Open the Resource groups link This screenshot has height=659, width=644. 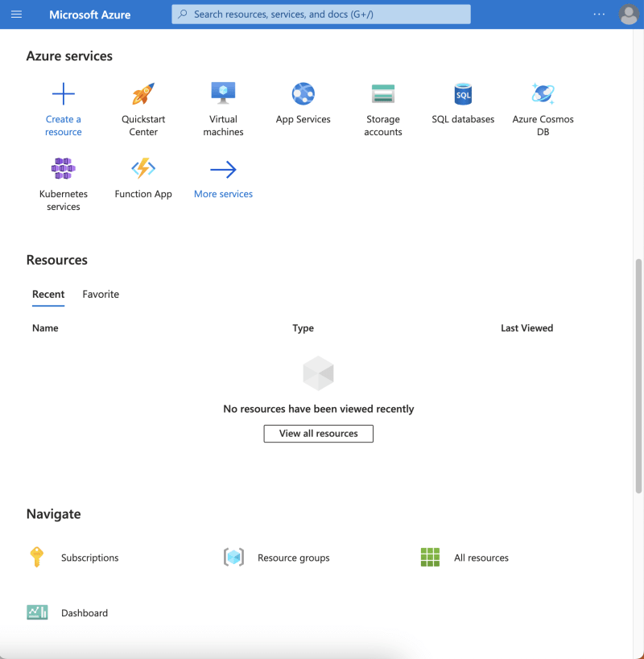(x=293, y=558)
